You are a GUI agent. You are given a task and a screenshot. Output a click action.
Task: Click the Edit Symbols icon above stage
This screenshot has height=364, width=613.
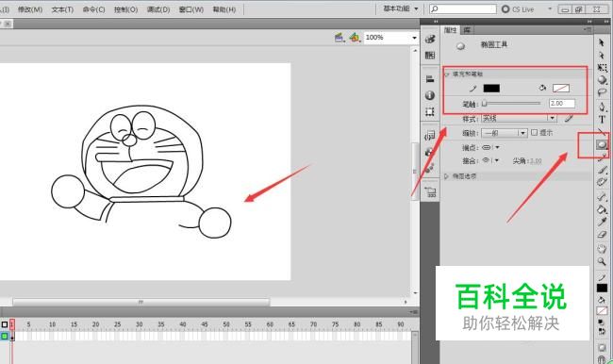point(355,38)
